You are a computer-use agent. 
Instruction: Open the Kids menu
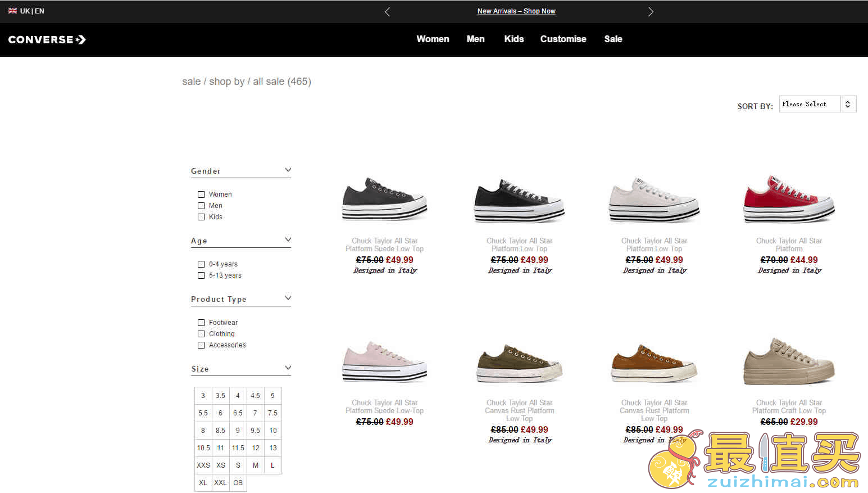513,39
